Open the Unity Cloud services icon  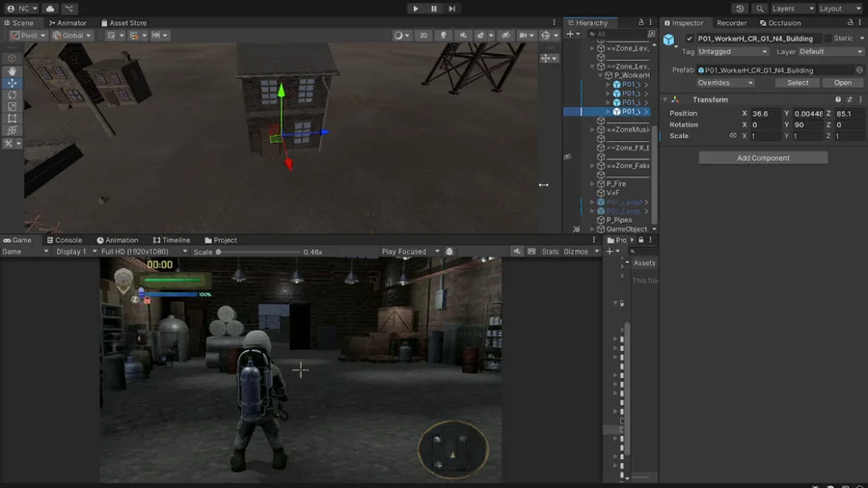pyautogui.click(x=50, y=9)
